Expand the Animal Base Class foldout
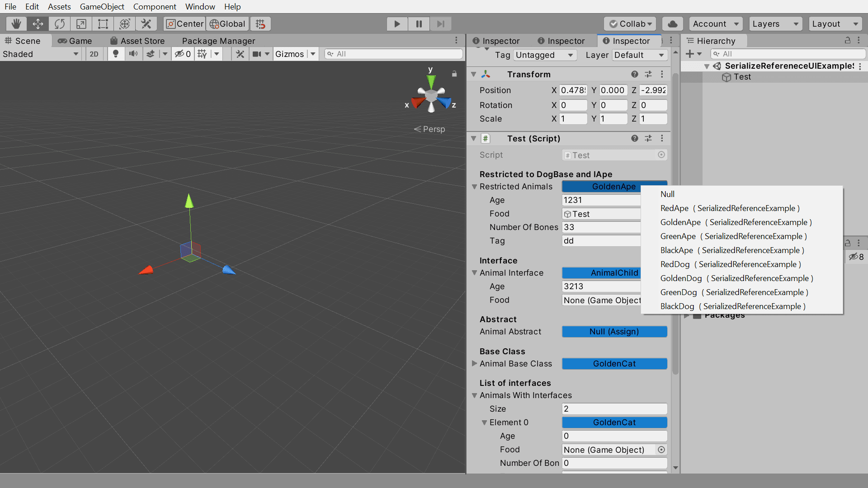The width and height of the screenshot is (868, 488). pyautogui.click(x=474, y=364)
